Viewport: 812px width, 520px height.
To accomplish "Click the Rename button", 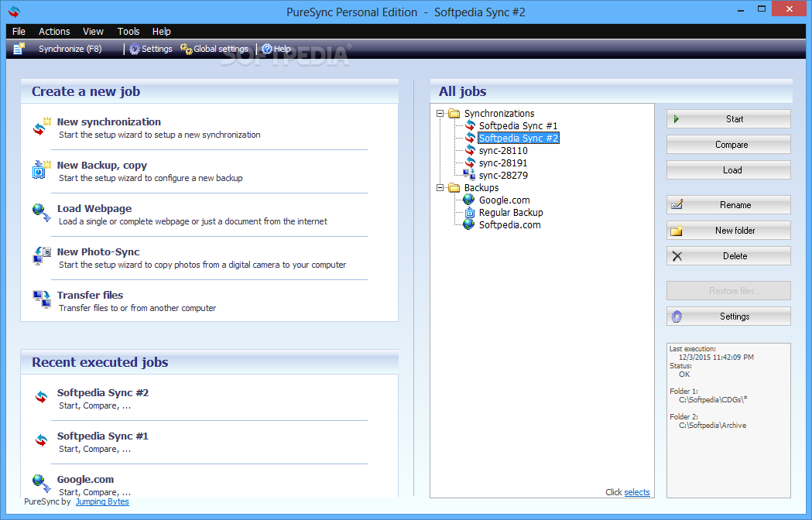I will tap(728, 204).
